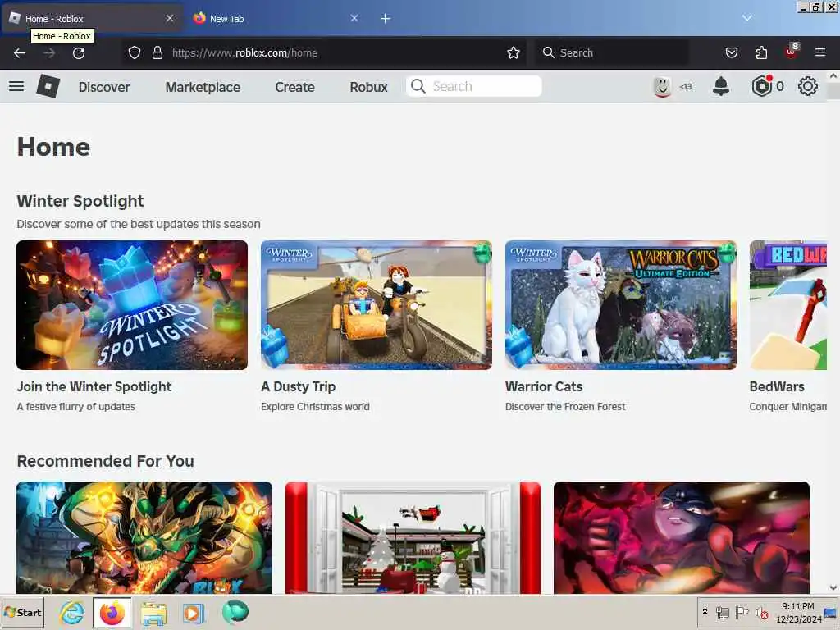Open the Warrior Cats game thumbnail

[620, 305]
